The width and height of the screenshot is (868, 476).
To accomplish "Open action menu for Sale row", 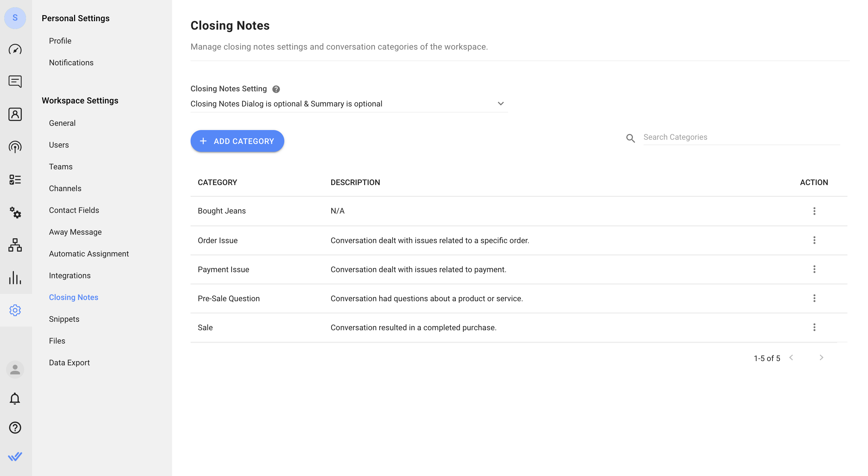I will [814, 327].
